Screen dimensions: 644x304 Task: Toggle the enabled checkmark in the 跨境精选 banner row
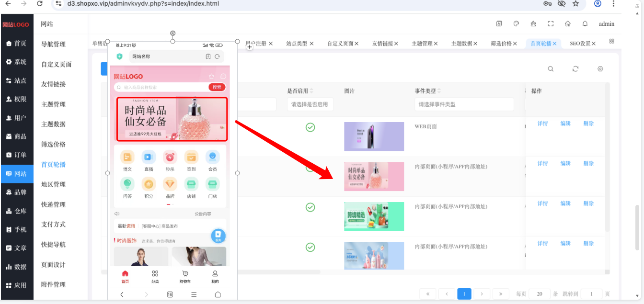point(310,207)
